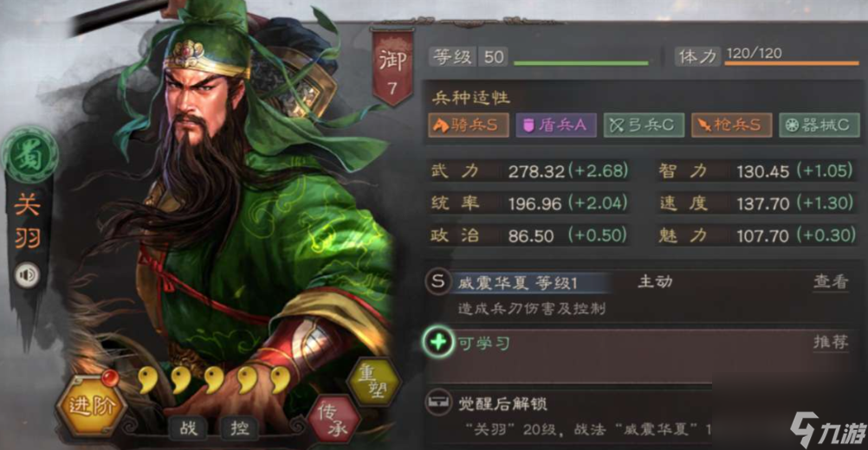Tap the 传承 inheritance hexagon icon
The width and height of the screenshot is (868, 450).
tap(334, 419)
